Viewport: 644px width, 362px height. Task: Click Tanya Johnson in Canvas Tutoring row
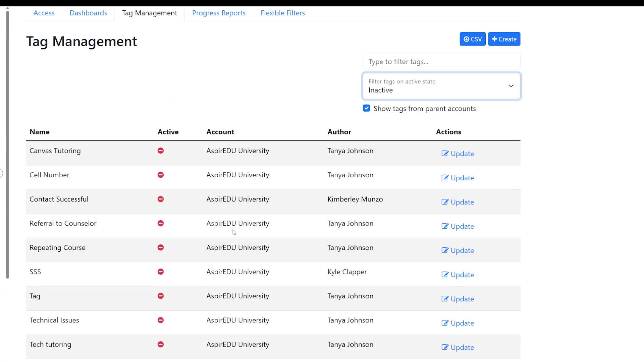pyautogui.click(x=350, y=151)
